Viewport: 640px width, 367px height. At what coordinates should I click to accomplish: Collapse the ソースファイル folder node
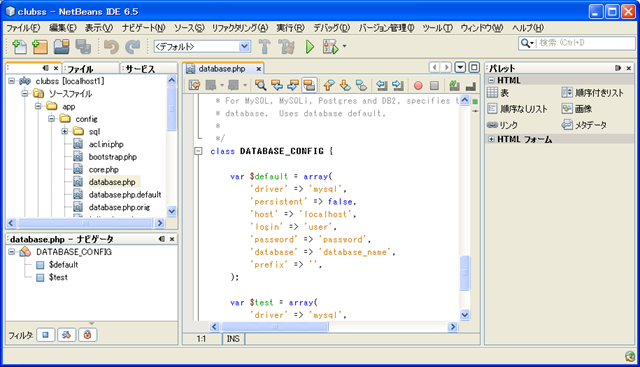(25, 93)
